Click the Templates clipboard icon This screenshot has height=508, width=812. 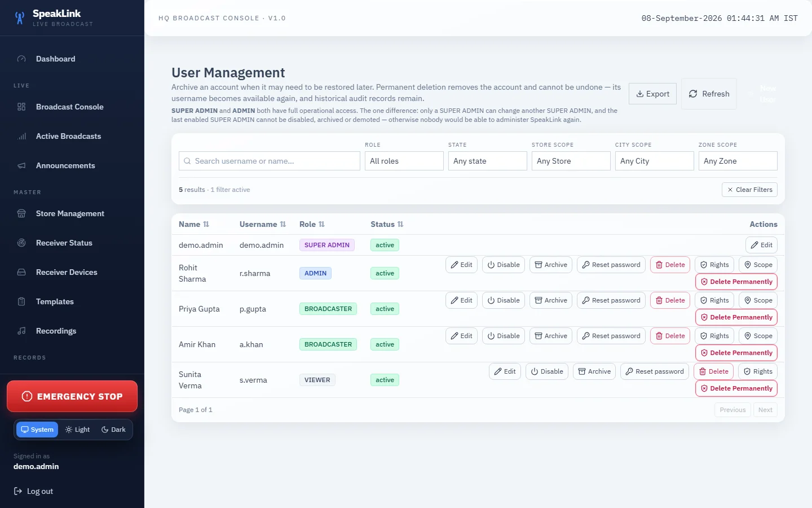click(21, 301)
